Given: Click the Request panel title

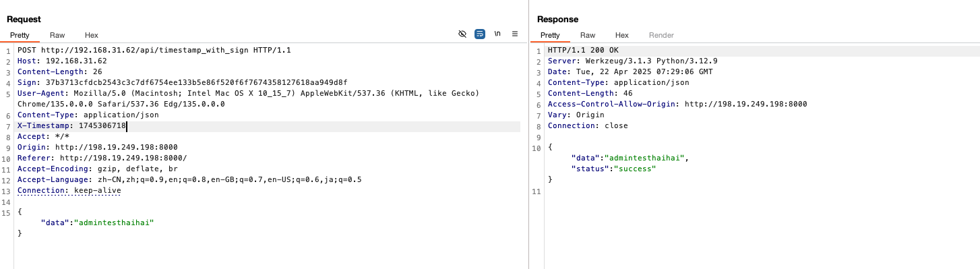Looking at the screenshot, I should 24,20.
